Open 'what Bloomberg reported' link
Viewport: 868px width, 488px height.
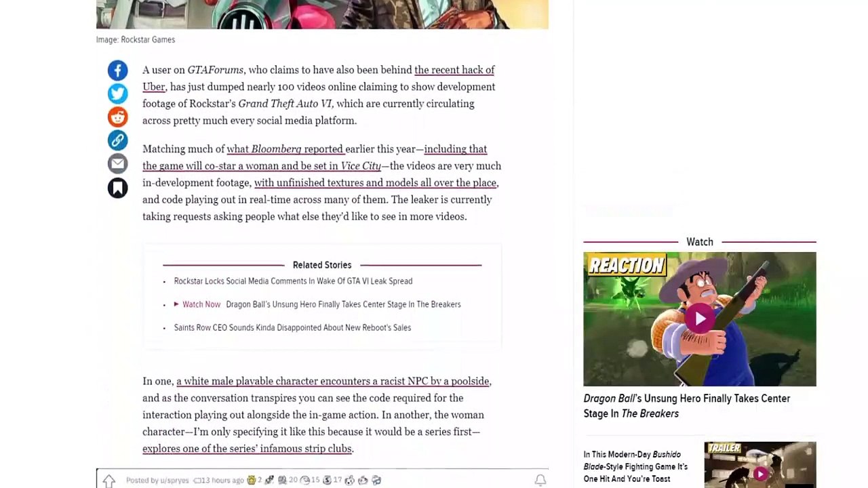click(x=285, y=149)
